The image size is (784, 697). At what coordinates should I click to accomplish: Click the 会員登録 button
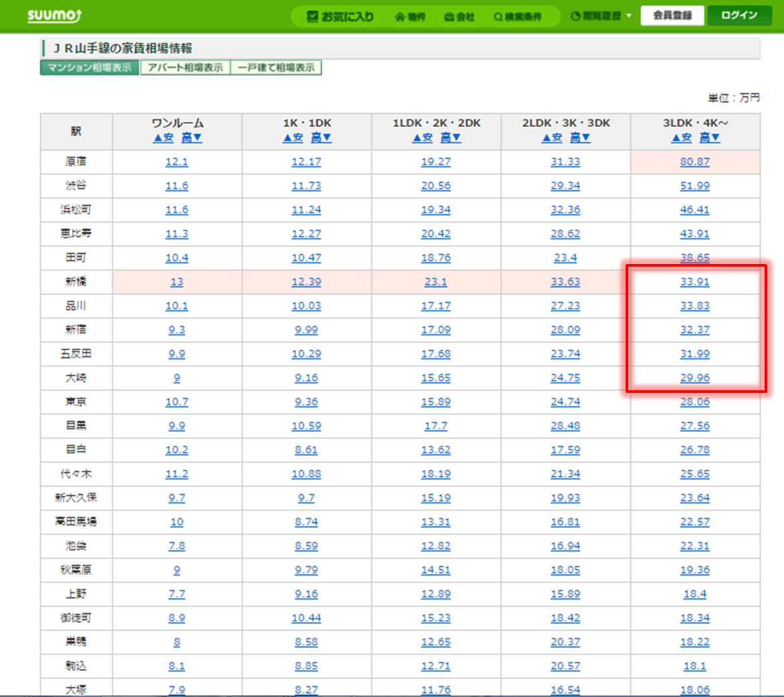click(672, 15)
